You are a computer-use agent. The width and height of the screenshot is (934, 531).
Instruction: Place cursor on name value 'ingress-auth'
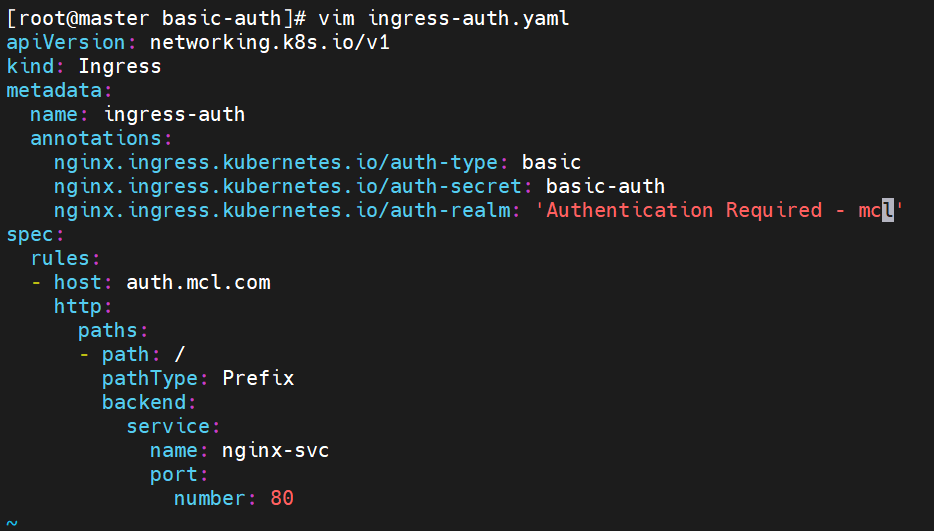[174, 114]
